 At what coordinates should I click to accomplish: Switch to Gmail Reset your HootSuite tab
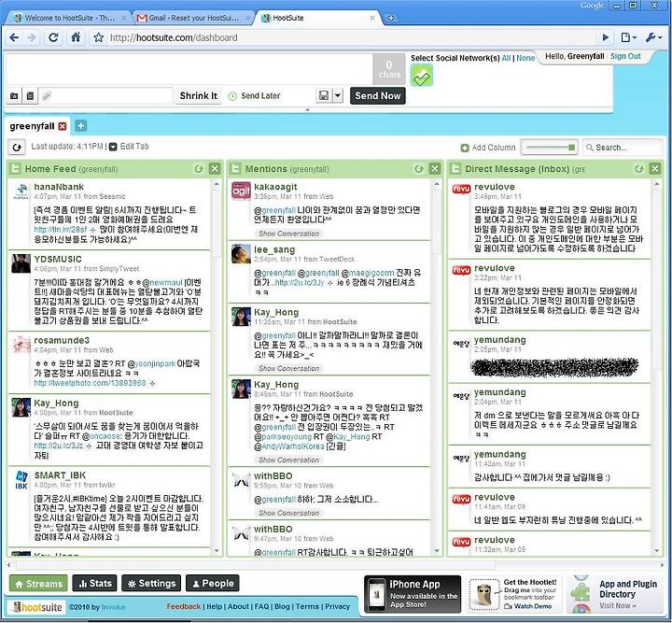[193, 18]
